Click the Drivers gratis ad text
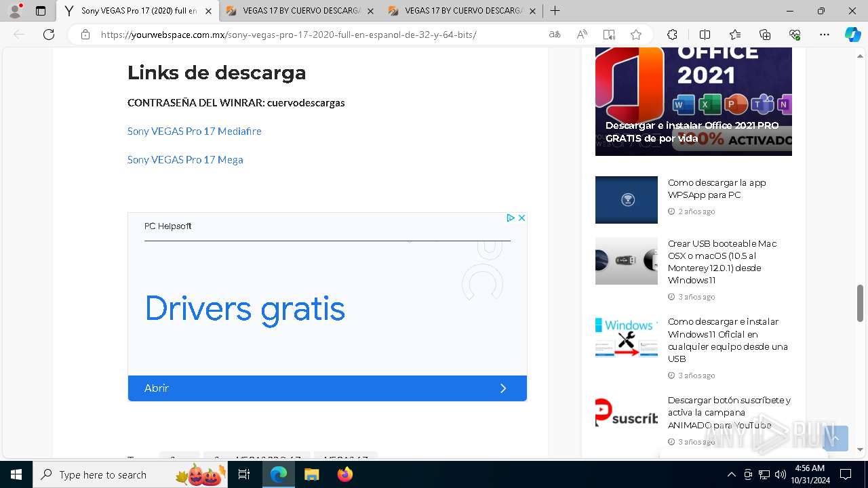Viewport: 868px width, 488px height. [x=245, y=309]
